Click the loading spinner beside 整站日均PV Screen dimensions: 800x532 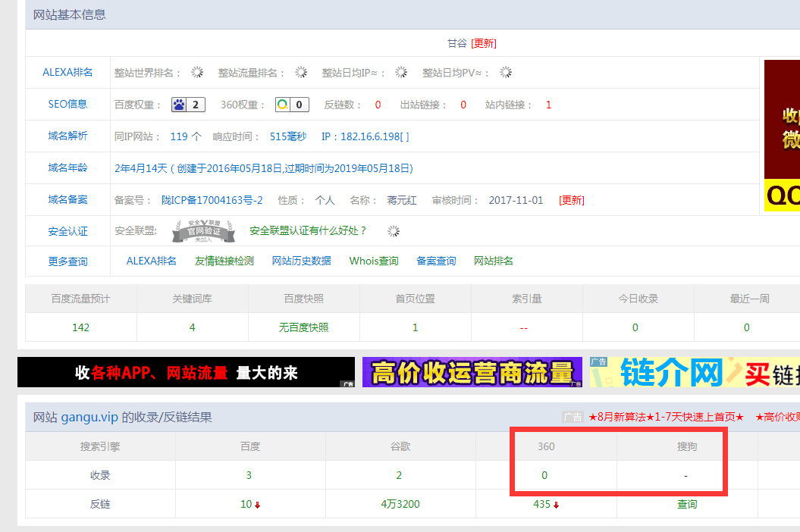click(x=505, y=72)
